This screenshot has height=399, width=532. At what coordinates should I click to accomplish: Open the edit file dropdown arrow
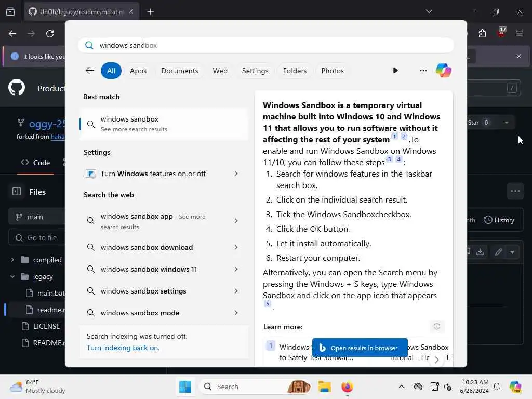[512, 252]
